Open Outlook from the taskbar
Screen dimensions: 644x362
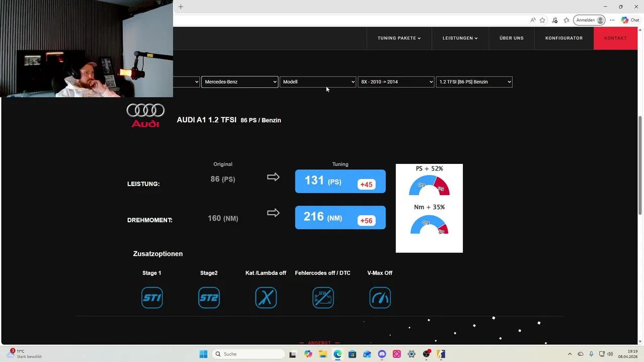[x=367, y=354]
